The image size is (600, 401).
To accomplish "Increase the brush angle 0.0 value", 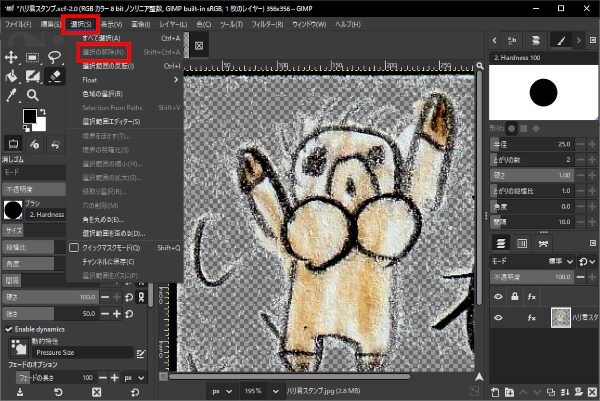I will pyautogui.click(x=592, y=207).
